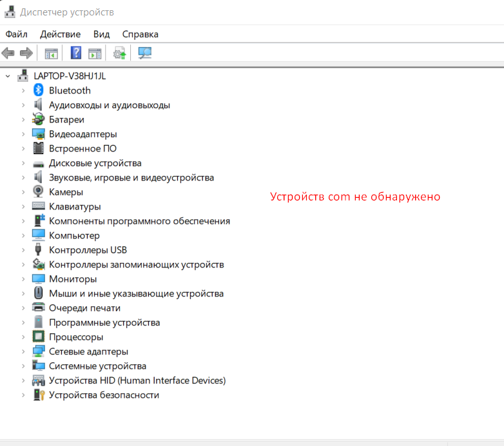Collapse the LAPTOP-V38HJ1JL root node
This screenshot has height=446, width=504.
tap(8, 76)
